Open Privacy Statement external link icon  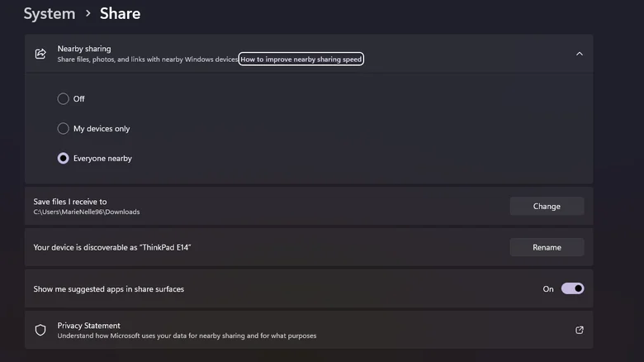579,330
